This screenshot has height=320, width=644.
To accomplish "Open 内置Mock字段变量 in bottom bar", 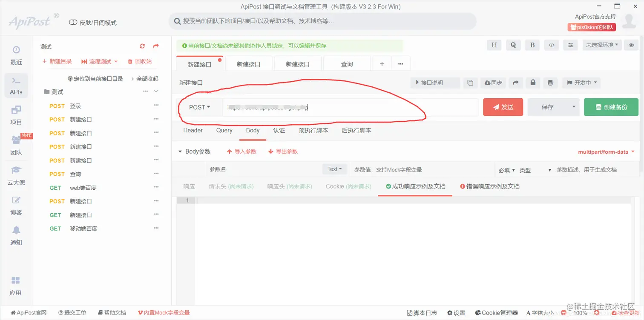I will coord(164,313).
